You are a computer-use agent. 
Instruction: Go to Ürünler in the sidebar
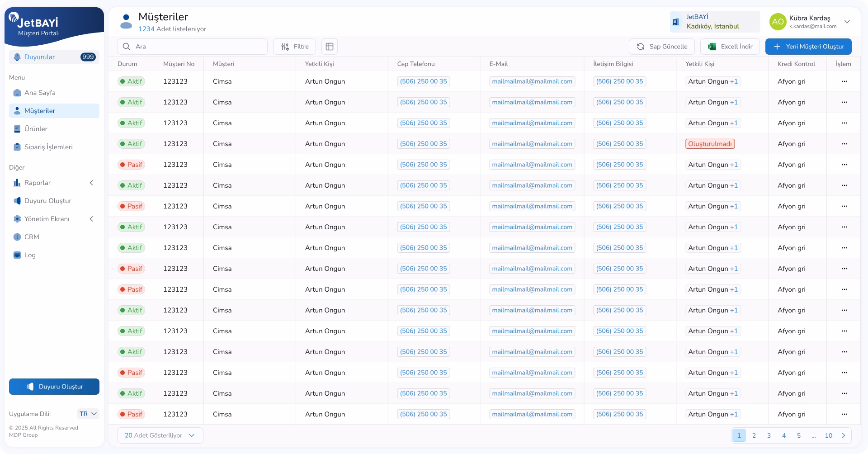pyautogui.click(x=36, y=129)
